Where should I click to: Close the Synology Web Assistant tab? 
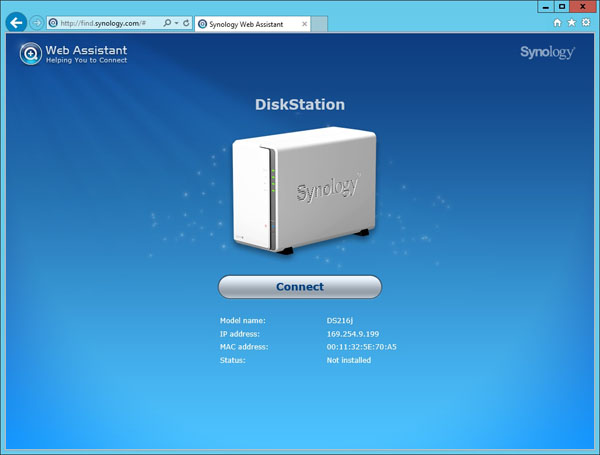point(305,24)
